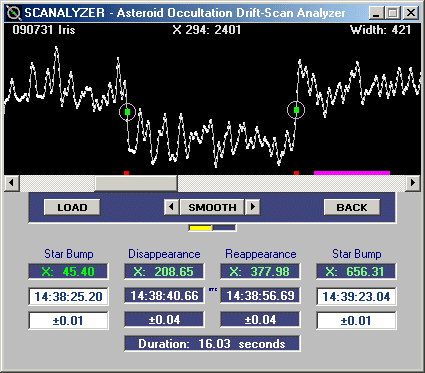The image size is (425, 373).
Task: Click the ±0.01 field under 14:39:23.04
Action: point(356,321)
